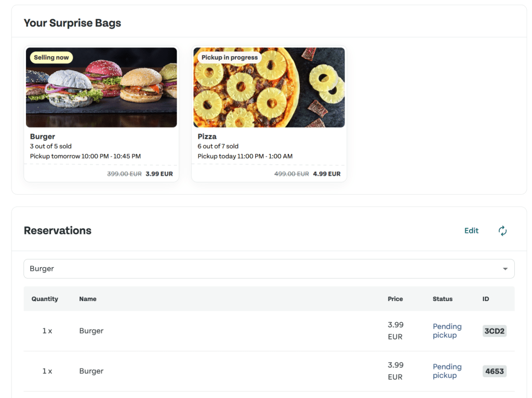Click the 'Pickup in progress' badge
The image size is (532, 398).
coord(230,58)
